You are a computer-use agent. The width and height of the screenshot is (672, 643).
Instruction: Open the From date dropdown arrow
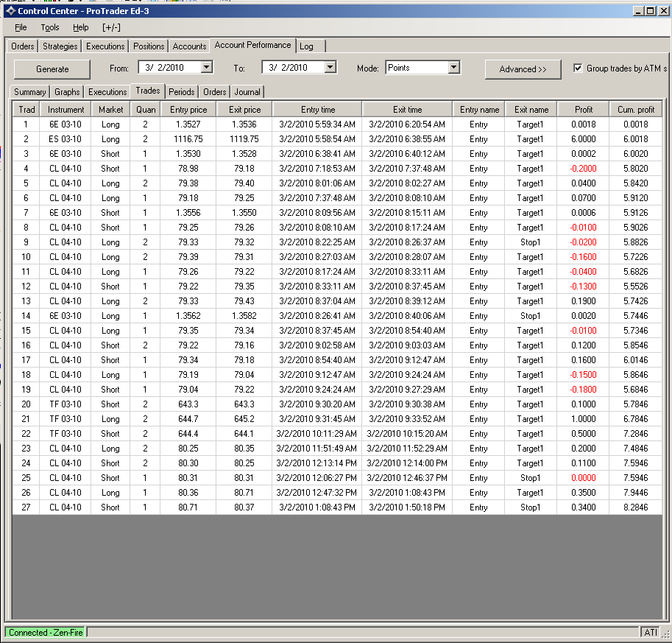(x=207, y=67)
